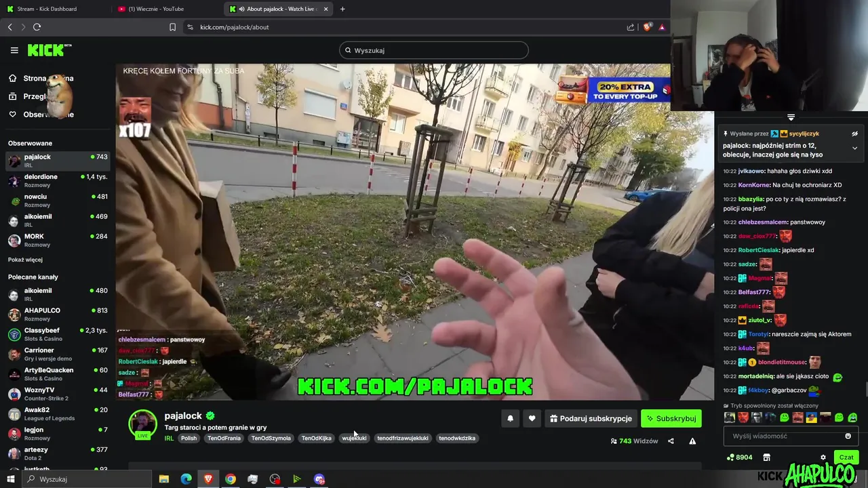Expand the pinned message chevron
The image size is (868, 488).
point(854,148)
